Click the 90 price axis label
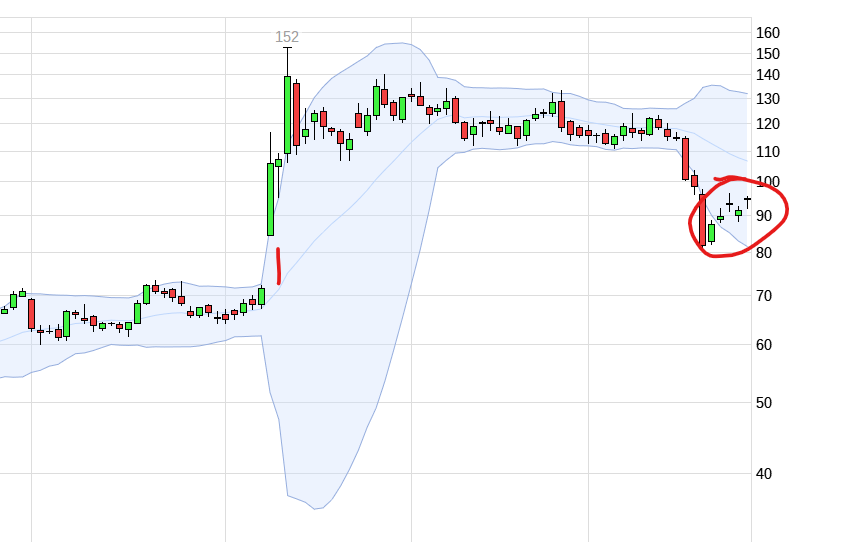 764,216
